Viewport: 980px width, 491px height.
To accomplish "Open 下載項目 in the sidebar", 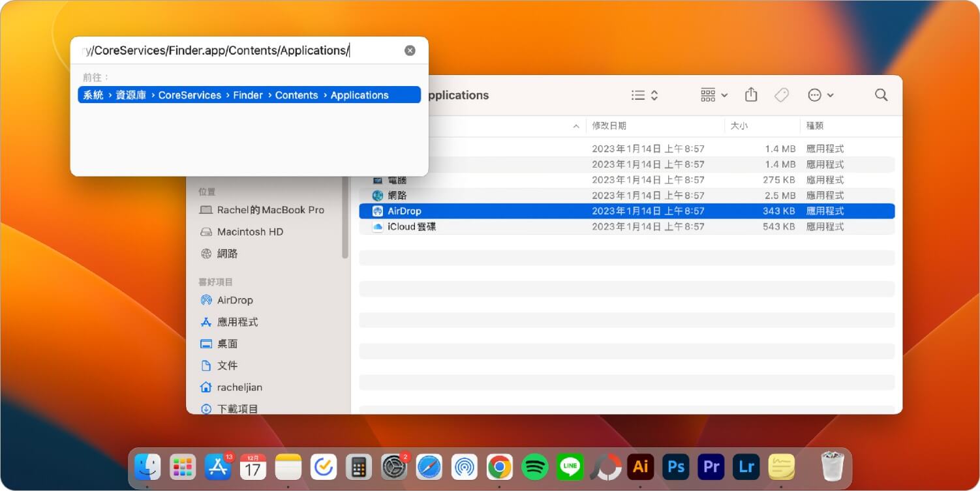I will [x=229, y=409].
